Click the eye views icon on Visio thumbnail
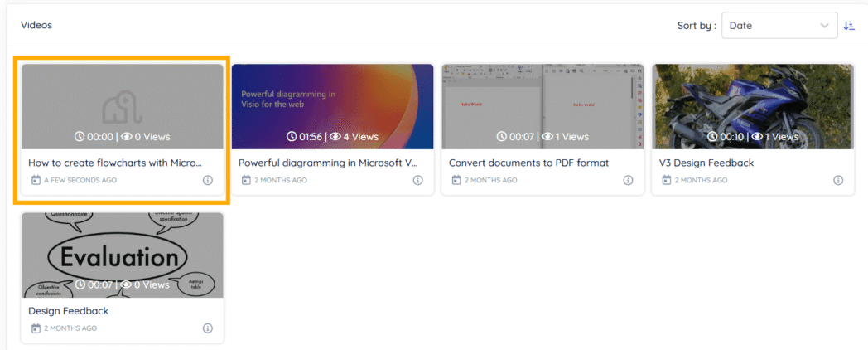Image resolution: width=868 pixels, height=350 pixels. (335, 137)
